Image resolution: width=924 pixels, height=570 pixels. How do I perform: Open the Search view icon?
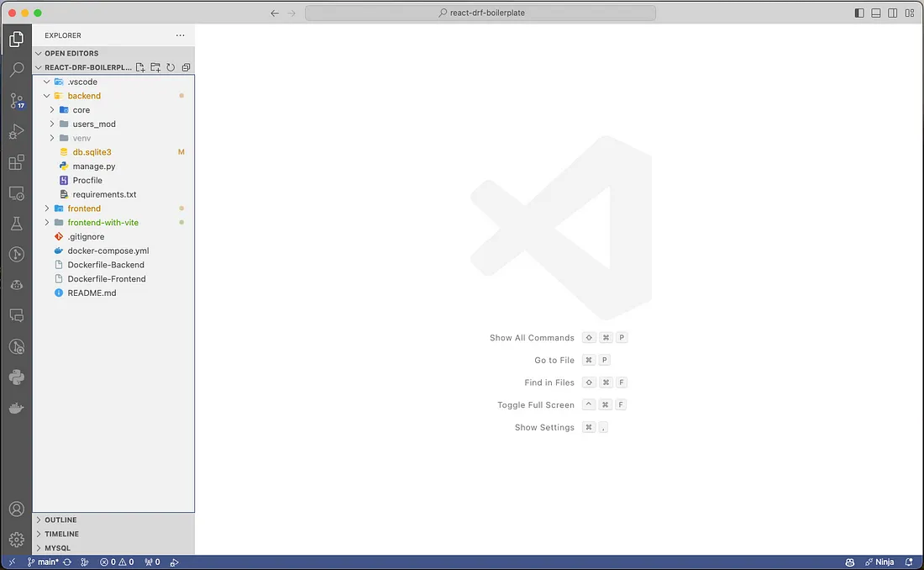[17, 70]
